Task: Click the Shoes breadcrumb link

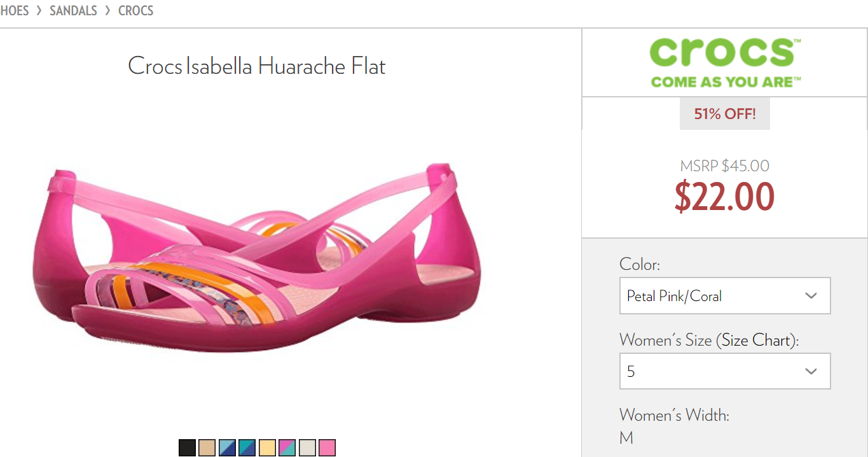Action: pyautogui.click(x=14, y=11)
